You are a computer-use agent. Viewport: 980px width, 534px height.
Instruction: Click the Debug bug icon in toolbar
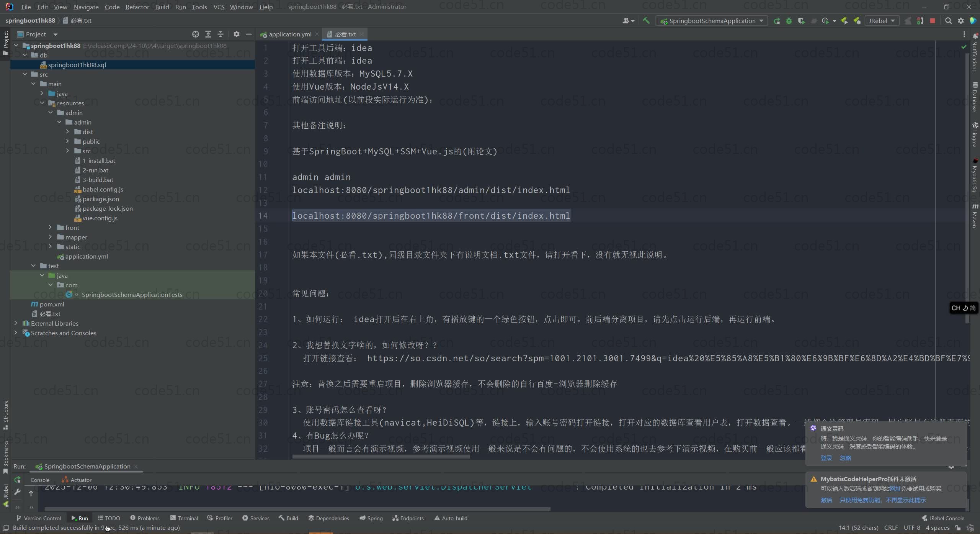pyautogui.click(x=789, y=21)
